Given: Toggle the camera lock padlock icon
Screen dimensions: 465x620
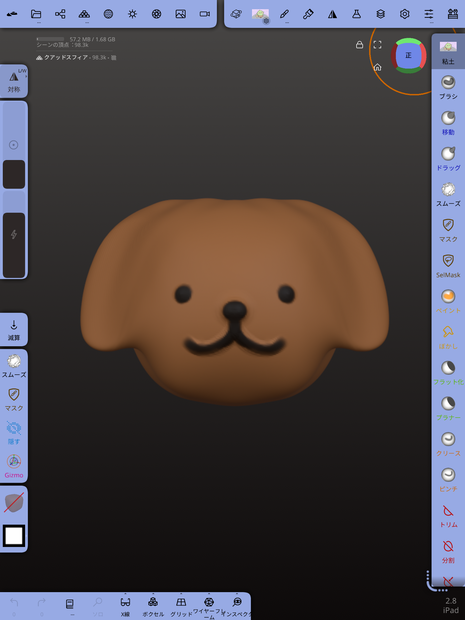Looking at the screenshot, I should (359, 45).
